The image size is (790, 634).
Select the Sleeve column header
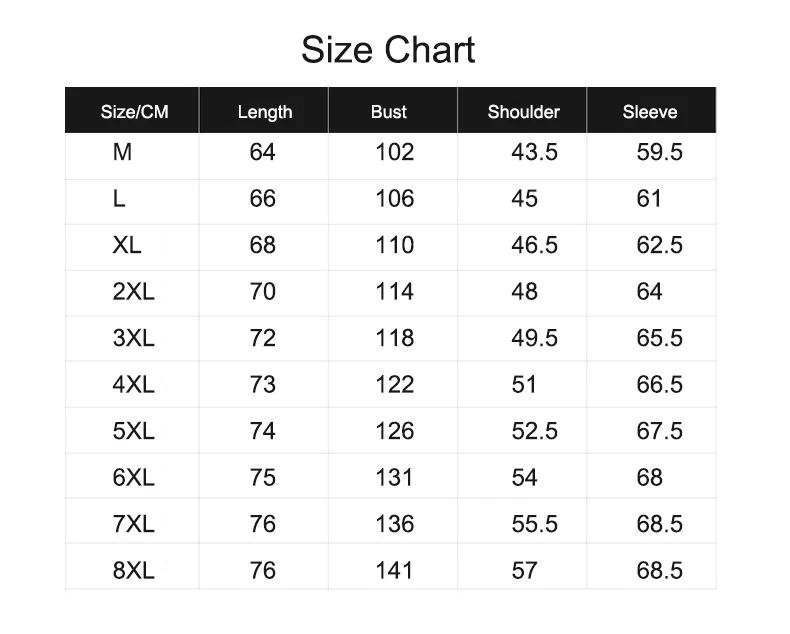click(650, 112)
